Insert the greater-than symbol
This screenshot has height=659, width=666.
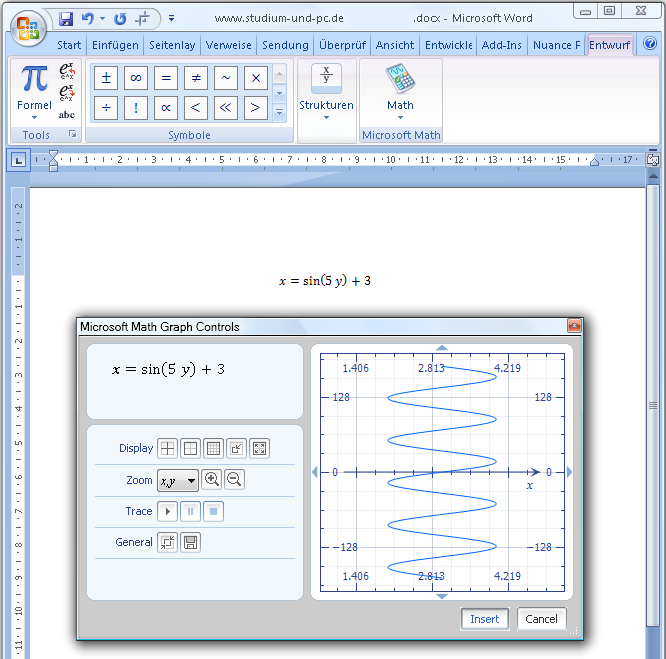coord(256,108)
